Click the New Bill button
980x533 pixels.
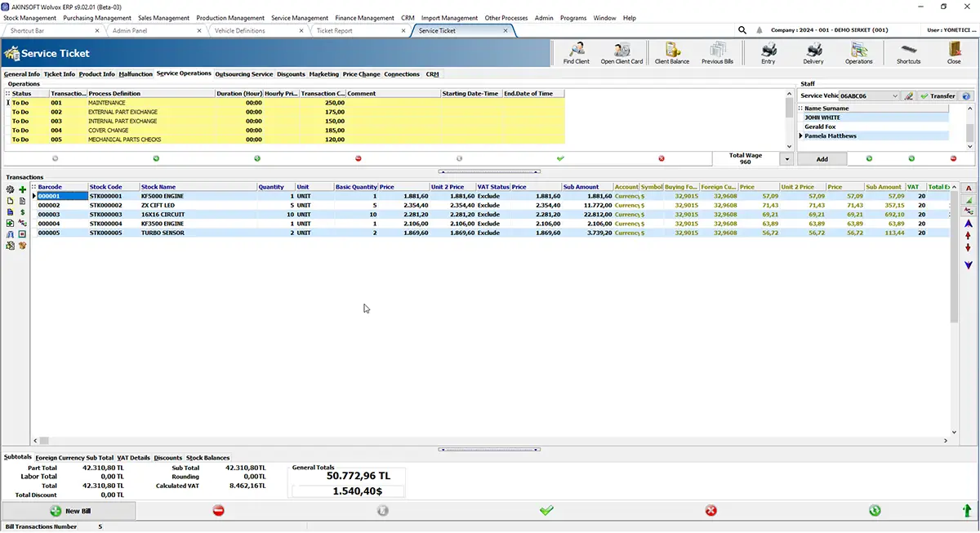(x=69, y=511)
